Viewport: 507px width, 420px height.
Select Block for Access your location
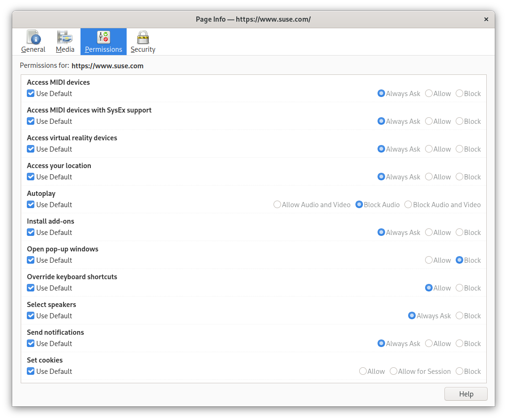[x=459, y=177]
